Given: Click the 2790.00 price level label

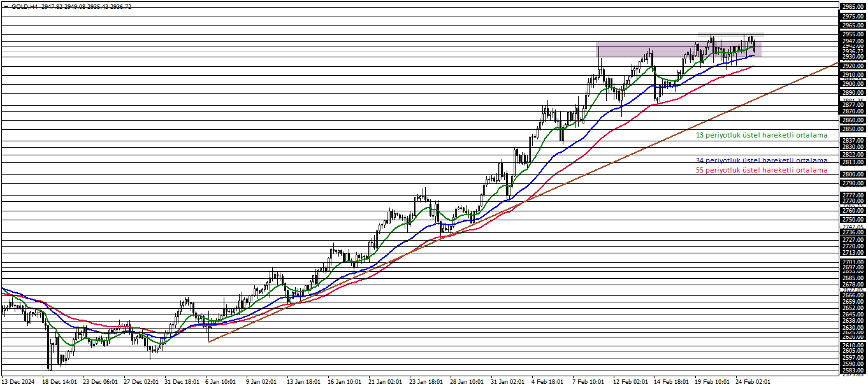Looking at the screenshot, I should point(852,183).
